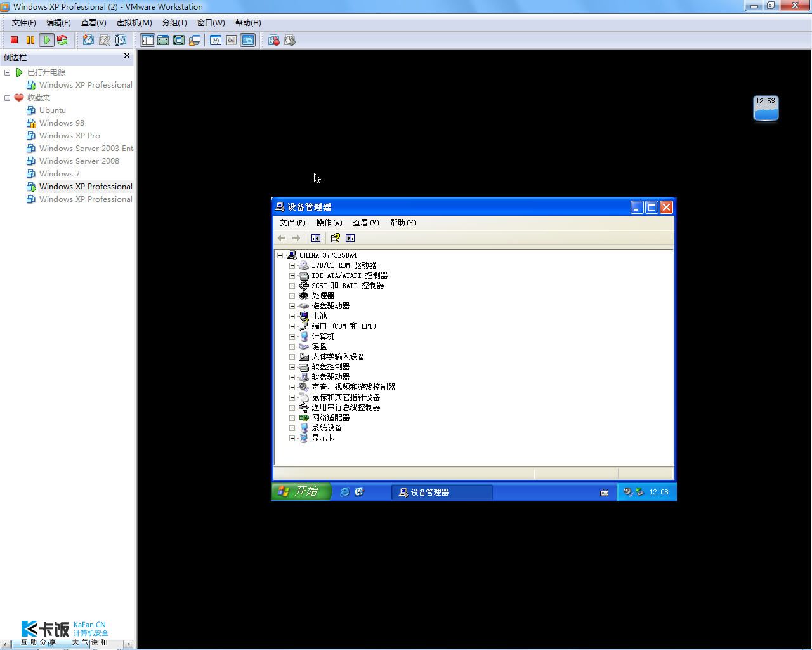Power off the VM with red stop icon
This screenshot has width=812, height=650.
(14, 40)
